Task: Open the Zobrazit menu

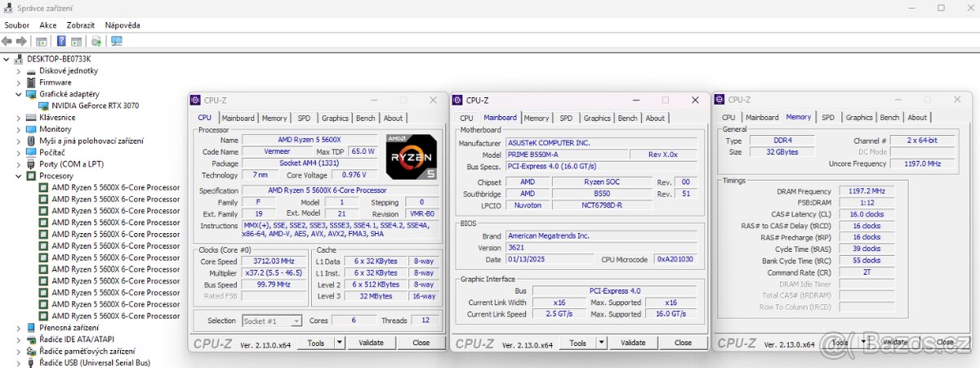Action: (x=80, y=25)
